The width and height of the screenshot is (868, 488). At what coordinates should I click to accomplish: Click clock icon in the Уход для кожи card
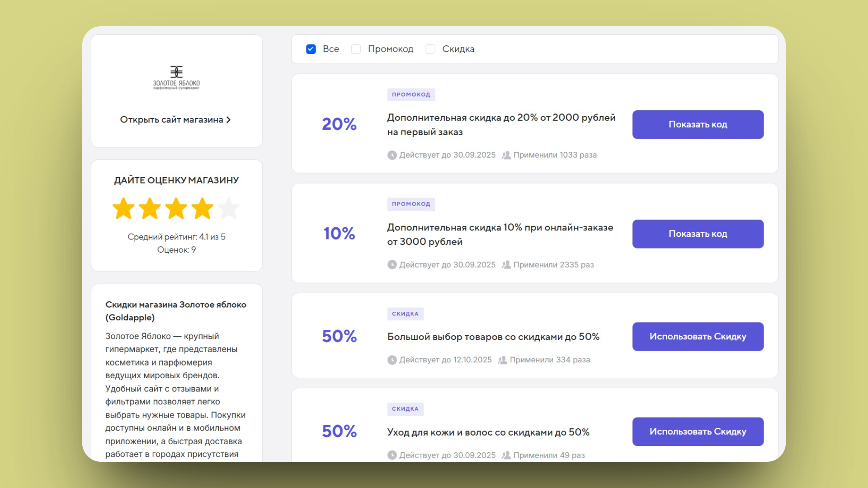point(392,455)
